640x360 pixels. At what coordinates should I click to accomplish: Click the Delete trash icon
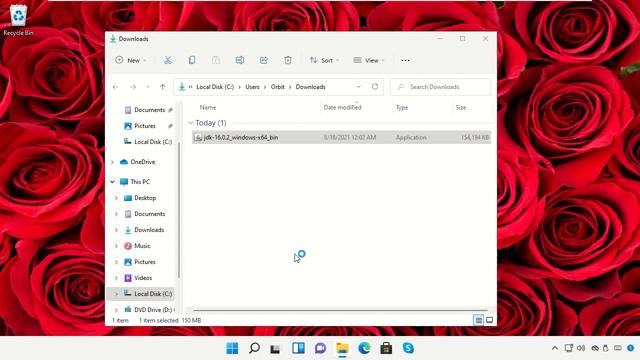pos(288,60)
